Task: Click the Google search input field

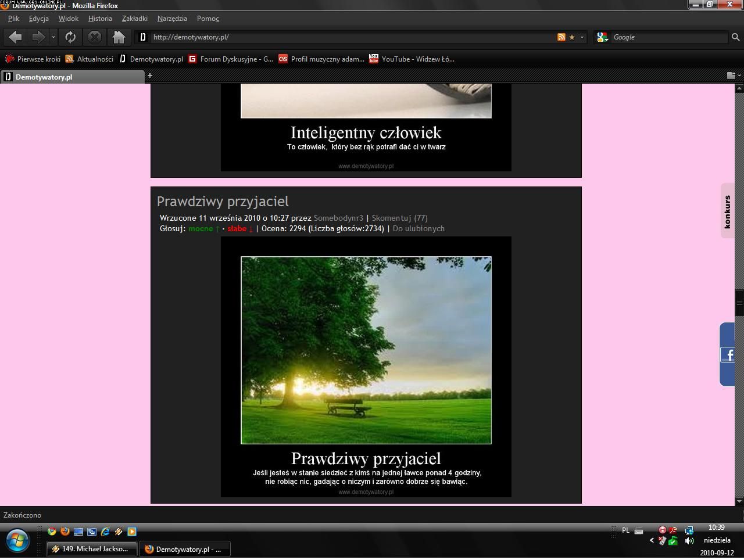Action: [x=669, y=37]
